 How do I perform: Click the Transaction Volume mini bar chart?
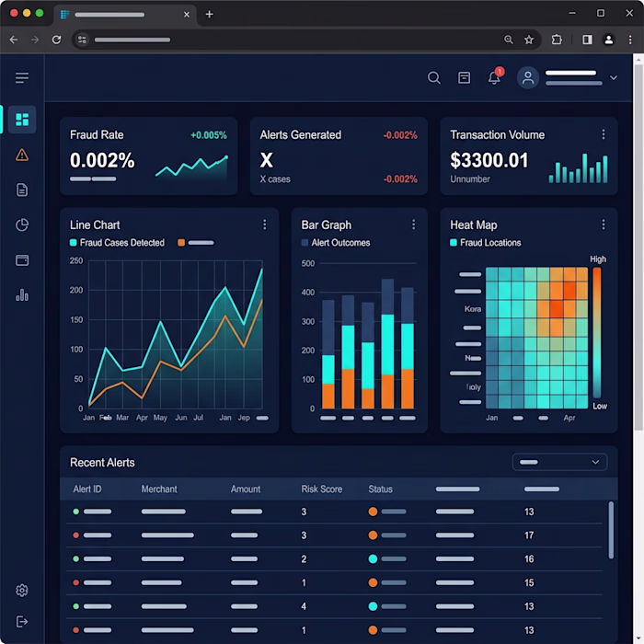pyautogui.click(x=579, y=168)
